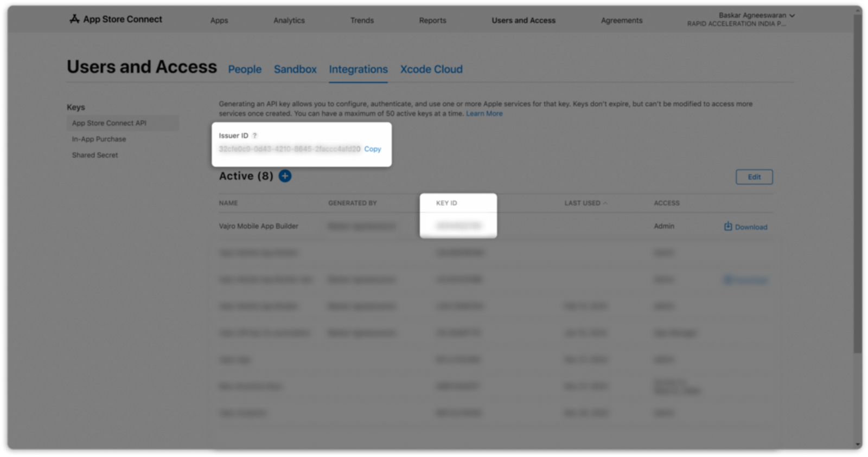868x457 pixels.
Task: Open Agreements from the top navigation
Action: click(x=622, y=21)
